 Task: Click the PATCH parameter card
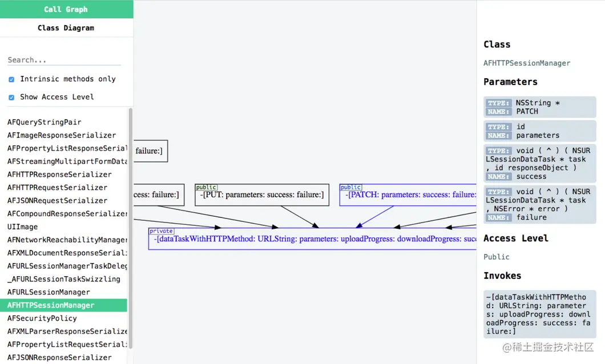[539, 107]
